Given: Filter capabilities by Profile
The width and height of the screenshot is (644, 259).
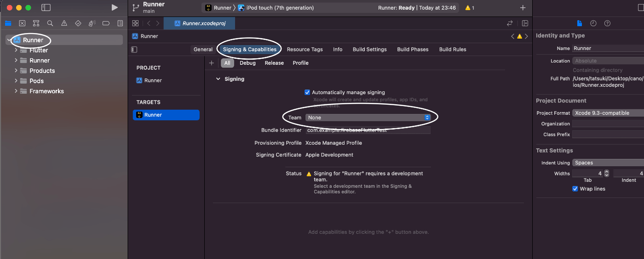Looking at the screenshot, I should pos(300,63).
